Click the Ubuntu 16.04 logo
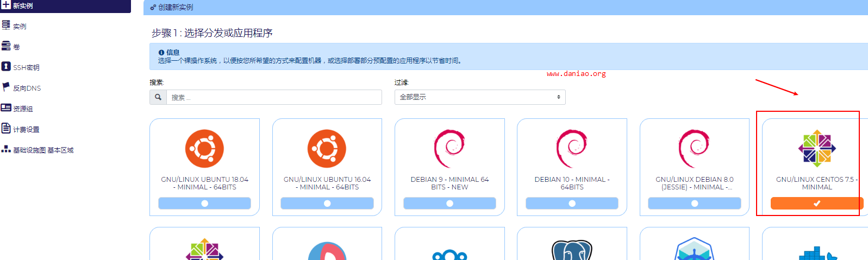Viewport: 868px width, 260px height. pos(327,149)
